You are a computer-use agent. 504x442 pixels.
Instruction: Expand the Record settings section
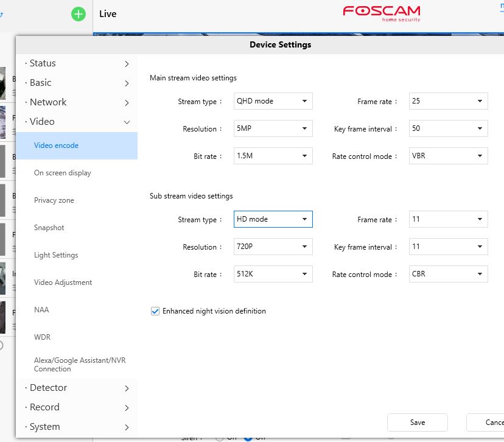click(x=77, y=407)
